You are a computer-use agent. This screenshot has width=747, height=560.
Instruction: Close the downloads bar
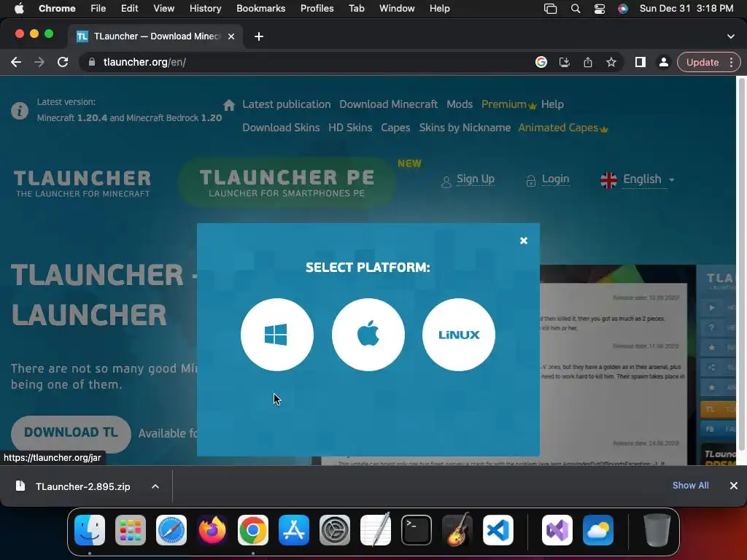tap(734, 486)
